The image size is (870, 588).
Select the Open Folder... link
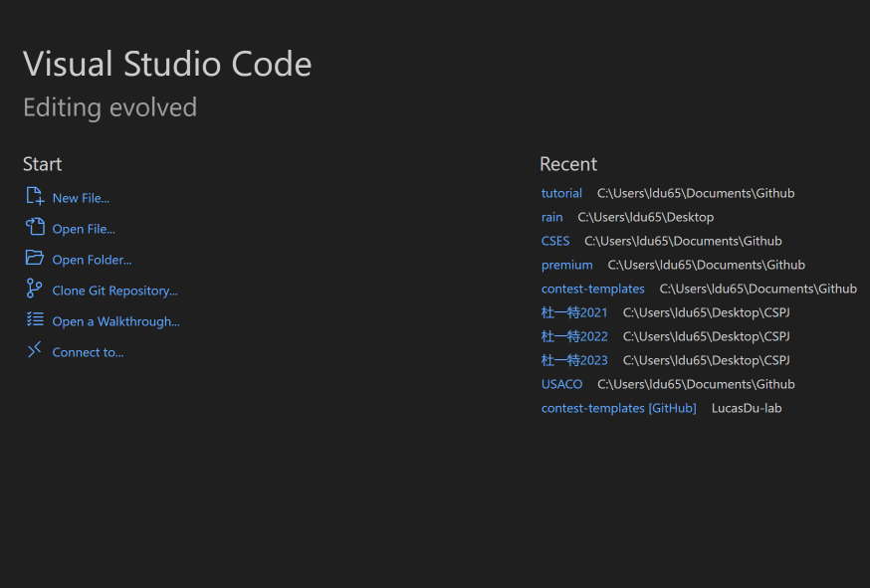(92, 260)
